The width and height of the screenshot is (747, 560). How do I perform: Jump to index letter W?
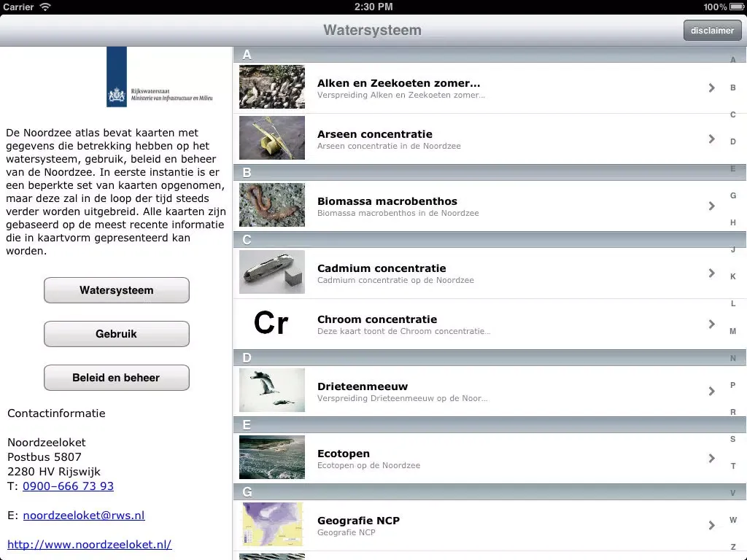click(732, 519)
